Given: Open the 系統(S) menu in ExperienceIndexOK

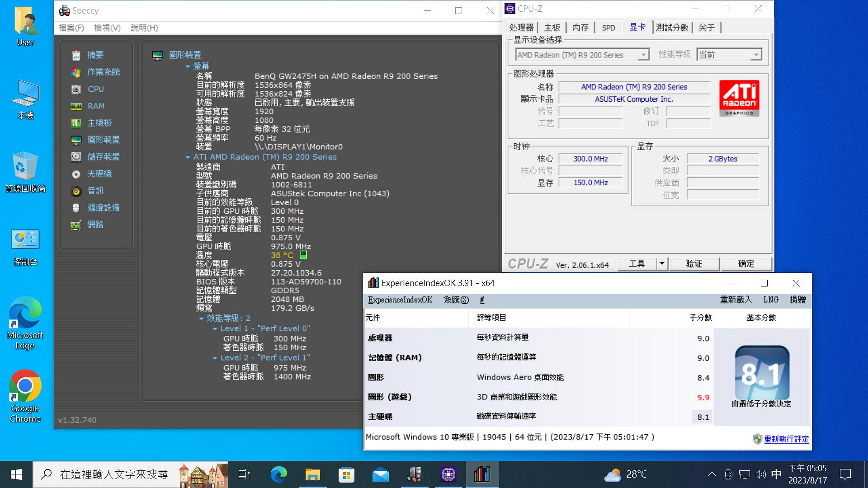Looking at the screenshot, I should [456, 300].
